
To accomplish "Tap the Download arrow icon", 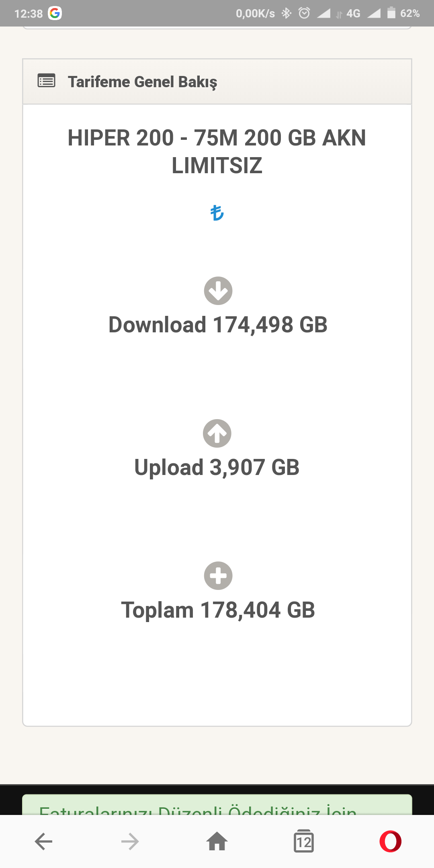I will (218, 291).
